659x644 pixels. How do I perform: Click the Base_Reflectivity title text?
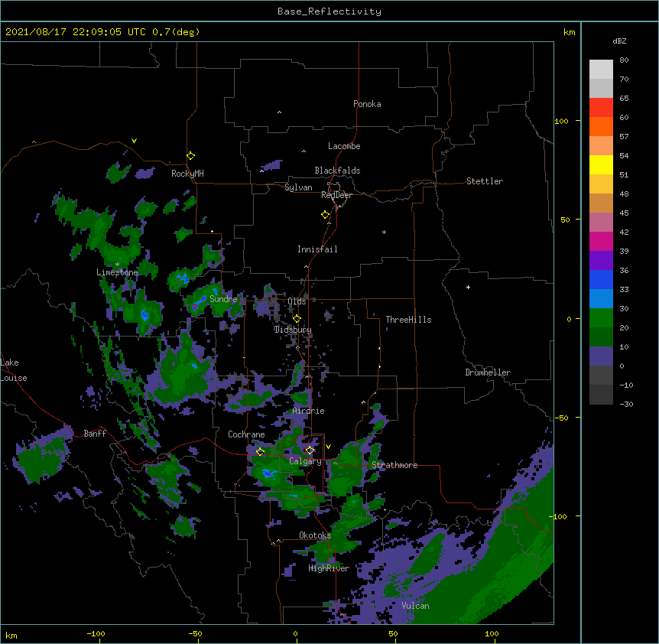tap(329, 11)
